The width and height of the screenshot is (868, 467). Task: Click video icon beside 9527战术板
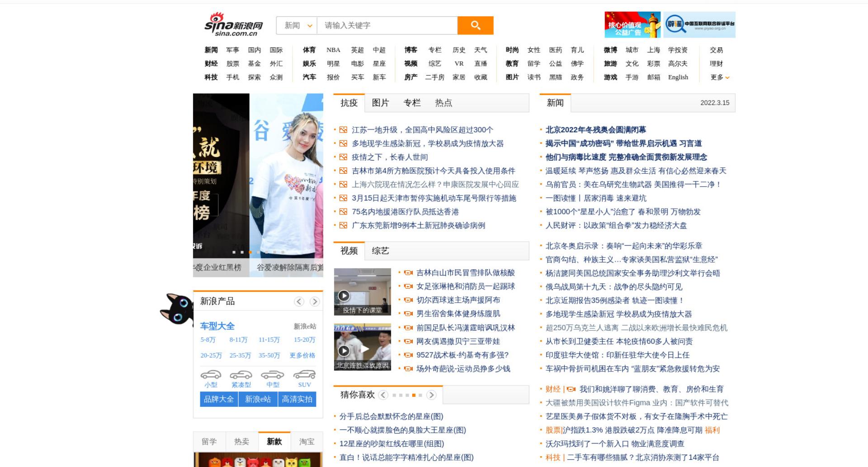pos(408,355)
